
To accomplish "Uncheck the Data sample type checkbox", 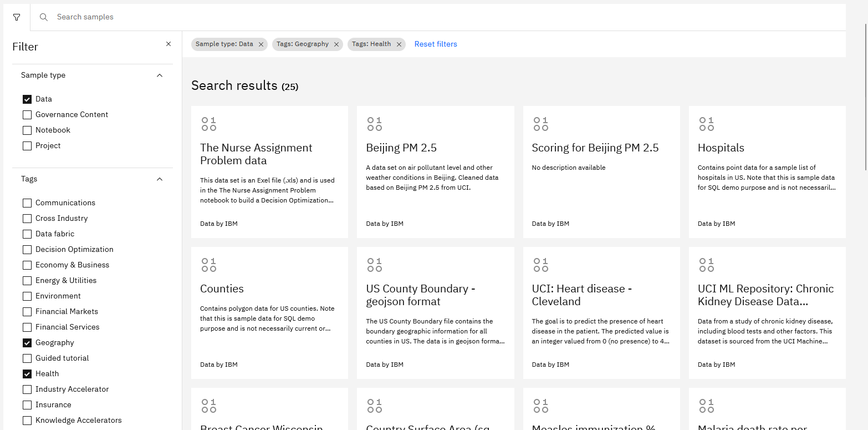I will tap(27, 99).
